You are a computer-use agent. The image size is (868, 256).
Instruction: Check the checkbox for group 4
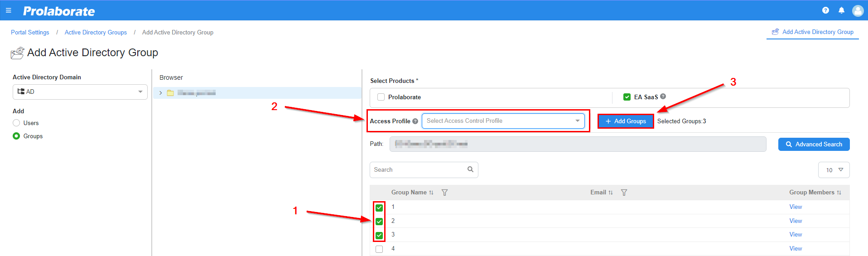(379, 249)
